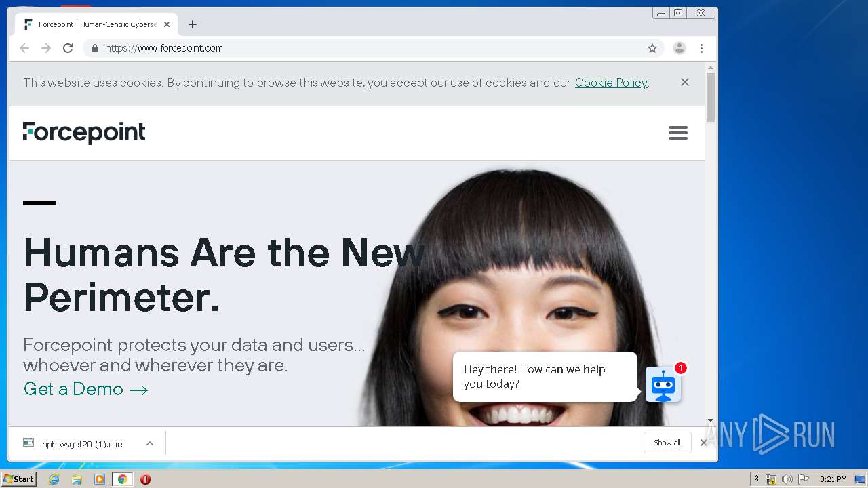Follow the Get a Demo link

85,389
